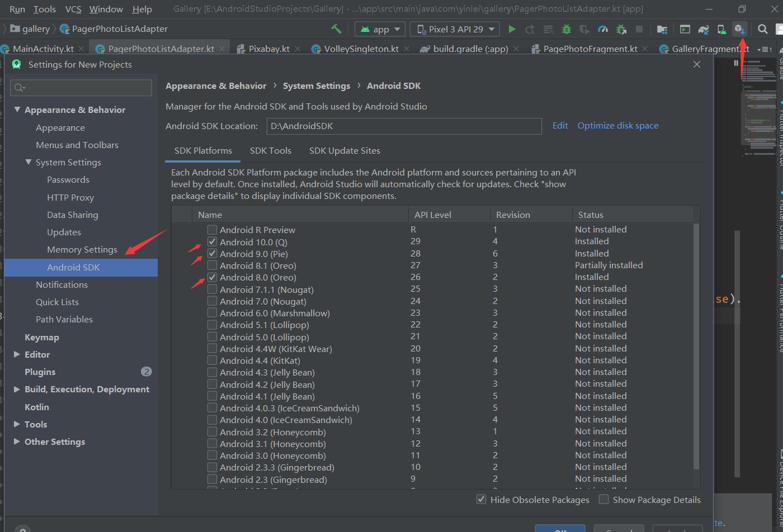783x532 pixels.
Task: Open the Pixel 3 API 29 device dropdown
Action: (x=455, y=29)
